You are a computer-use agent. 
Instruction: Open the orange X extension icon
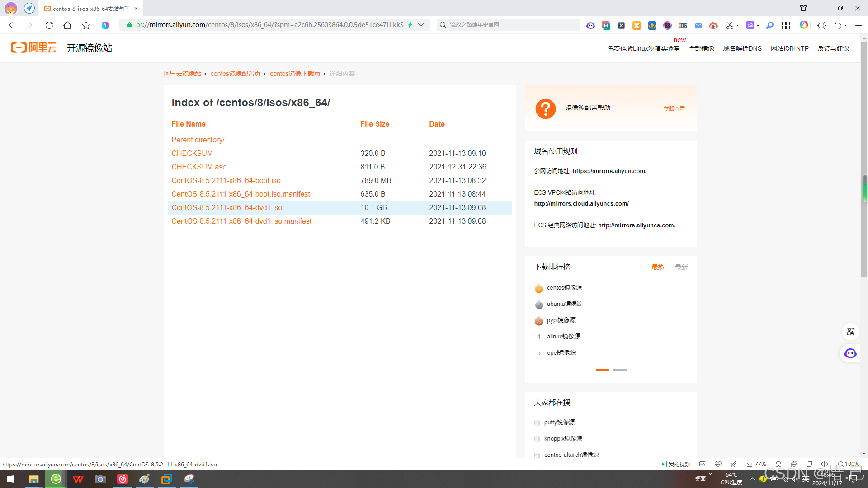[x=637, y=25]
